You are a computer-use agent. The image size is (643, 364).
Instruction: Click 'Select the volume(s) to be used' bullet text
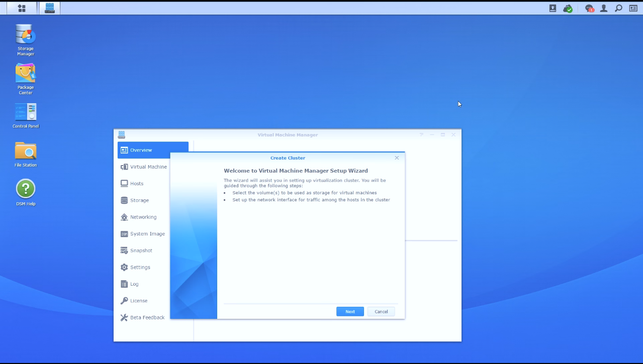(x=305, y=193)
